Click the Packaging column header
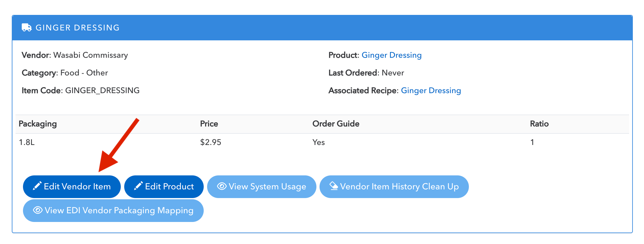 coord(38,124)
